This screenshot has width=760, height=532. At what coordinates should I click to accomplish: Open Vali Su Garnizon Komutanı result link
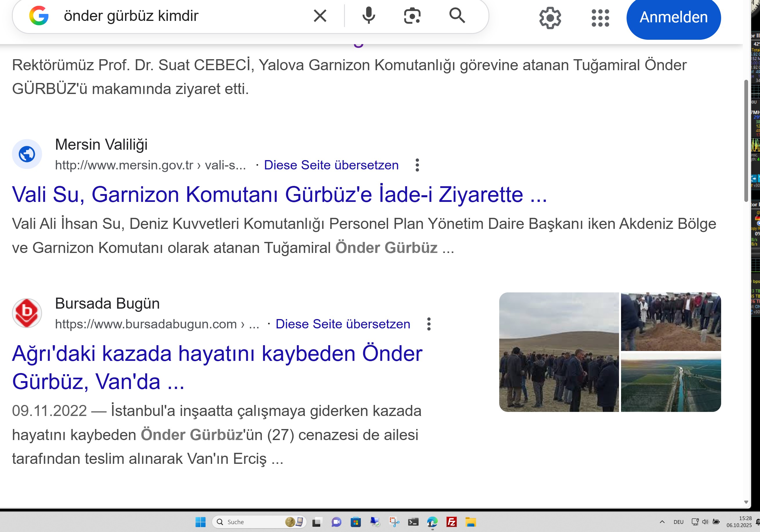(x=279, y=194)
